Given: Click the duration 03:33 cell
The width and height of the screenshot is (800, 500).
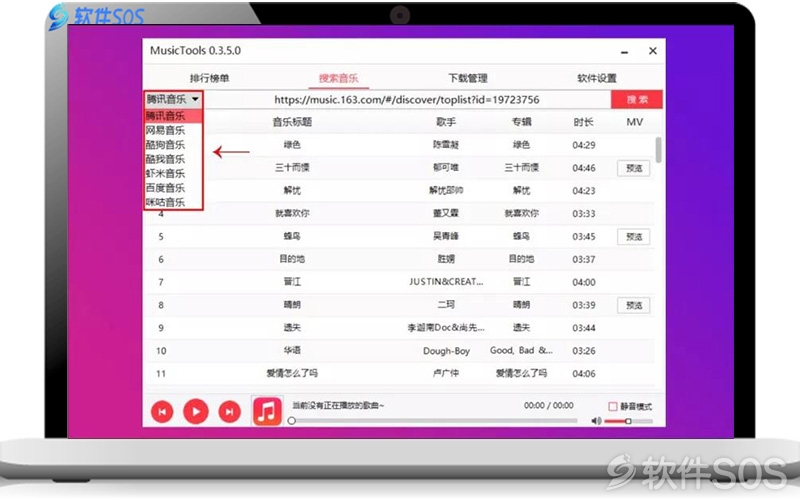Looking at the screenshot, I should 584,213.
